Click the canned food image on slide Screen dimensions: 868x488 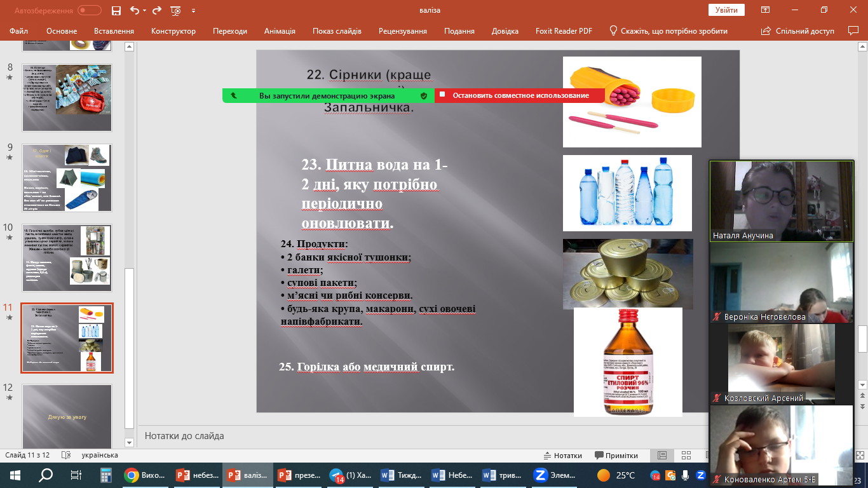(x=628, y=274)
